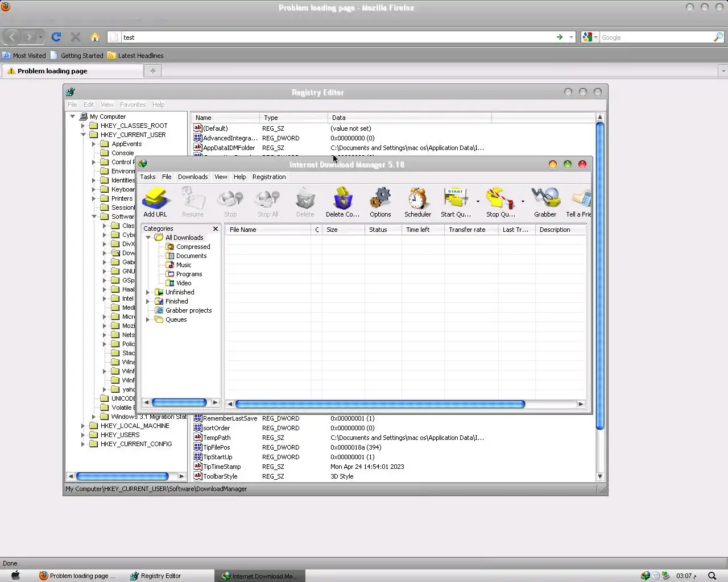Viewport: 728px width, 582px height.
Task: Sort downloads by Transfer rate column
Action: click(471, 230)
